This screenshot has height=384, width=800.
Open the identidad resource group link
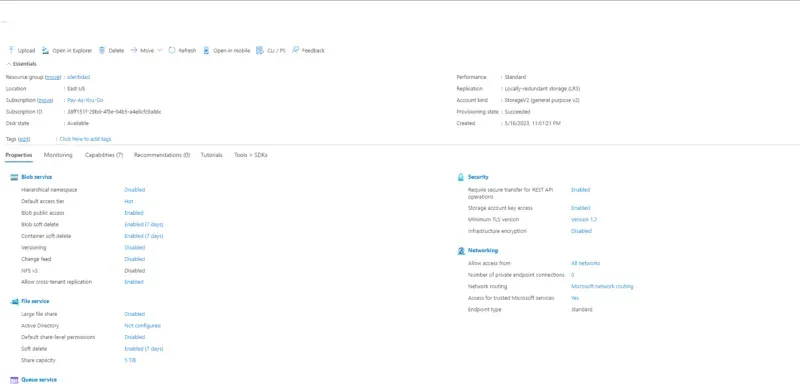click(x=79, y=77)
